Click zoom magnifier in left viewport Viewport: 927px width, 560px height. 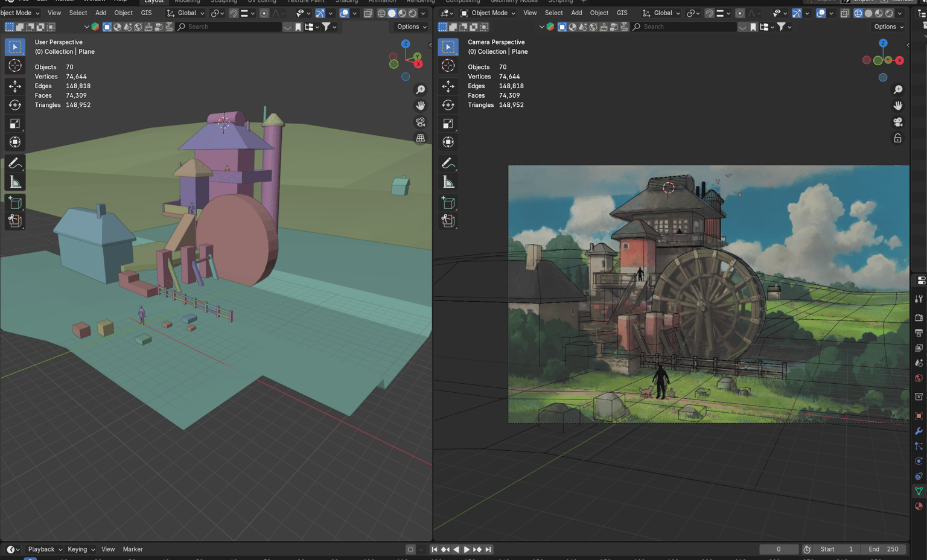coord(421,90)
